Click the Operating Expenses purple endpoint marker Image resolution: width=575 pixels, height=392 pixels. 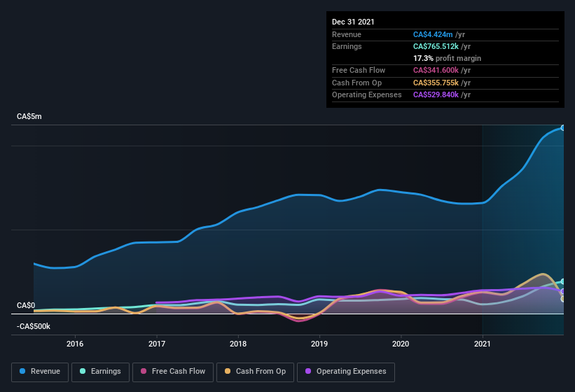pos(562,291)
